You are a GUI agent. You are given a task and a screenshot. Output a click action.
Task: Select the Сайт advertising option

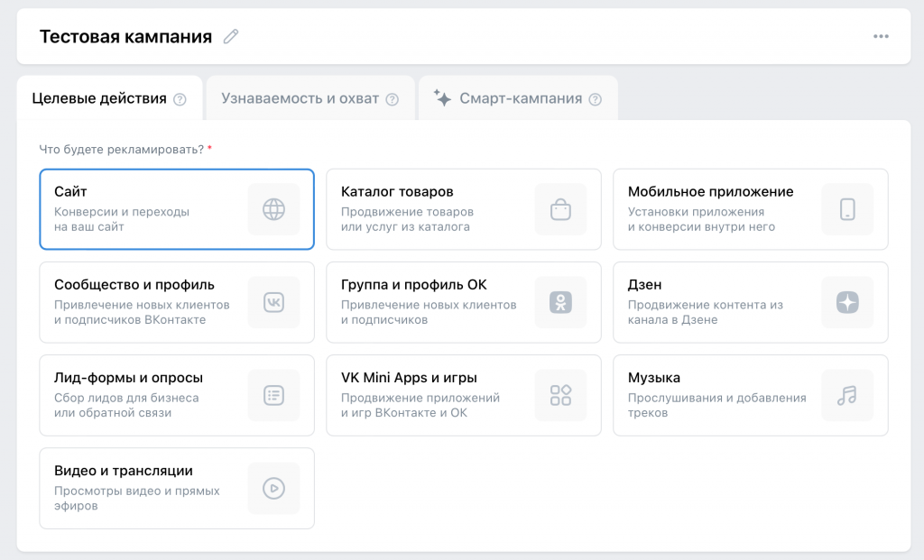(177, 209)
